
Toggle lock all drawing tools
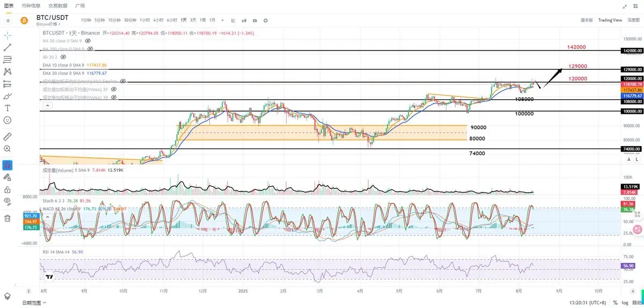coord(8,189)
